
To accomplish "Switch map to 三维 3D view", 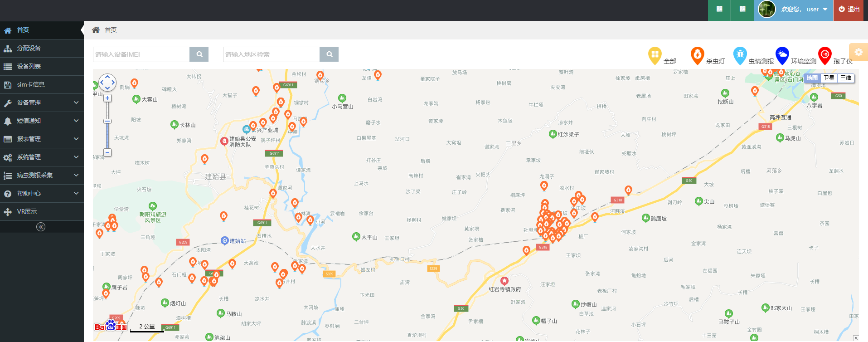I will [x=845, y=78].
